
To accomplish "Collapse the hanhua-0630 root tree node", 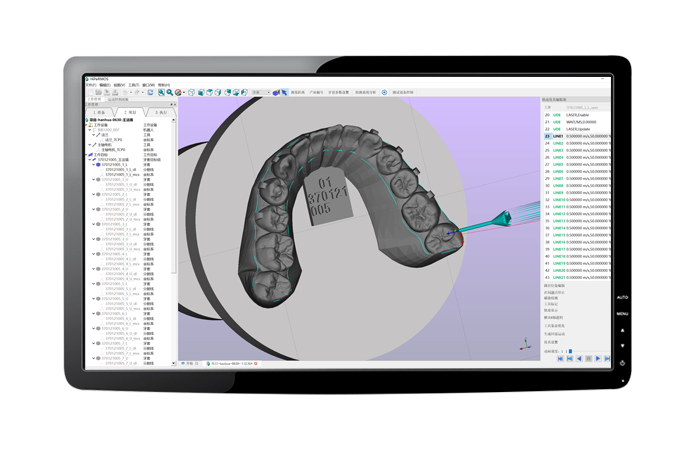I will pyautogui.click(x=87, y=119).
